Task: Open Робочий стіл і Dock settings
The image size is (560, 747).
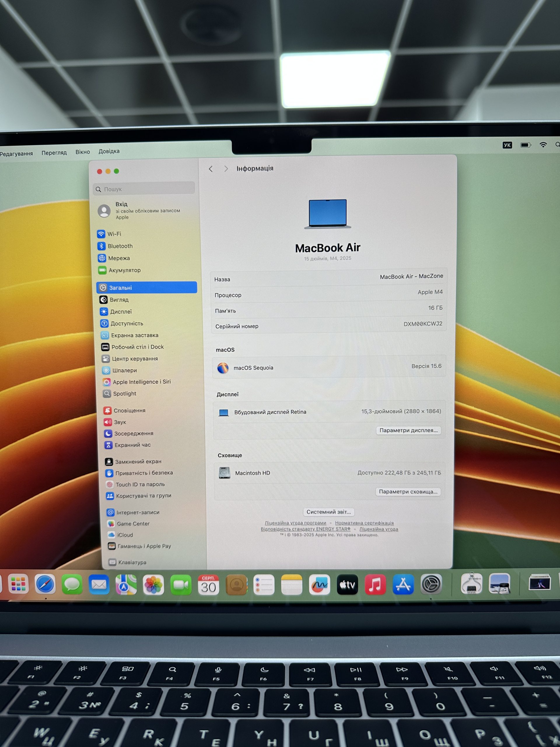Action: pyautogui.click(x=133, y=347)
